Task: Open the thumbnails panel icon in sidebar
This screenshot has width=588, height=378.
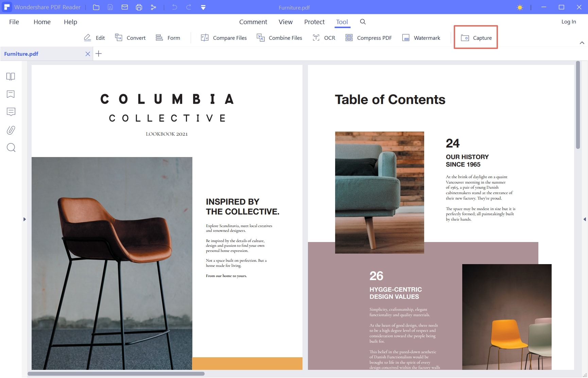Action: (x=11, y=76)
